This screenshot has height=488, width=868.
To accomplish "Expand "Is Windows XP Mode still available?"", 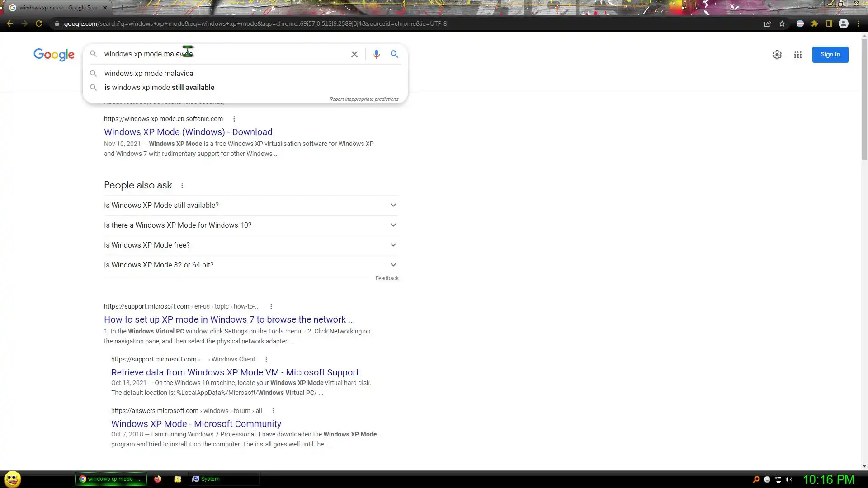I will 251,205.
